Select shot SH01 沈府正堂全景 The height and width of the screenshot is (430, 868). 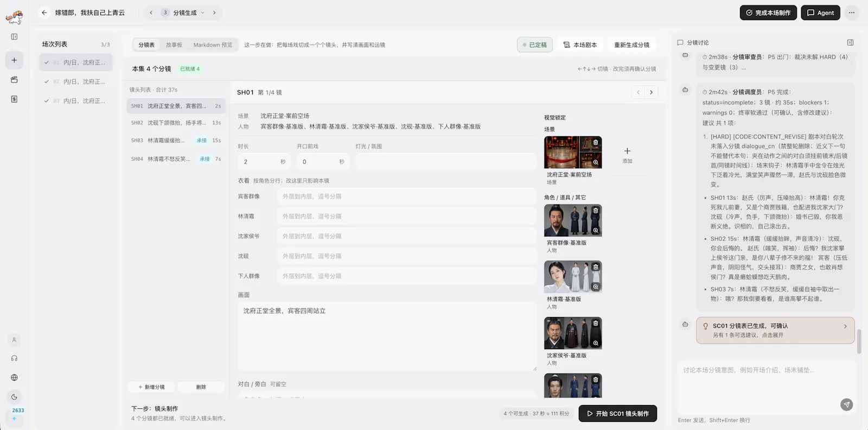pos(176,106)
